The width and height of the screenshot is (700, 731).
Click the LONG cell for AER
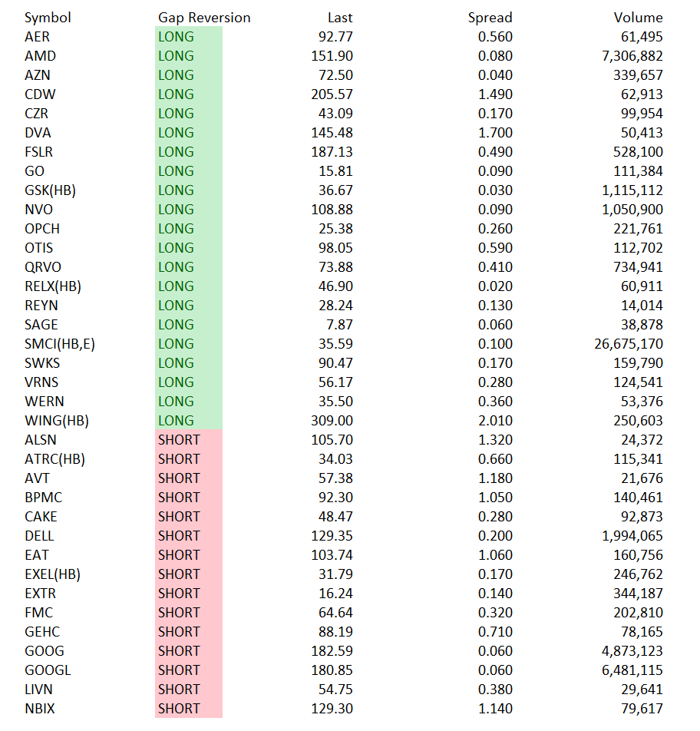coord(189,37)
